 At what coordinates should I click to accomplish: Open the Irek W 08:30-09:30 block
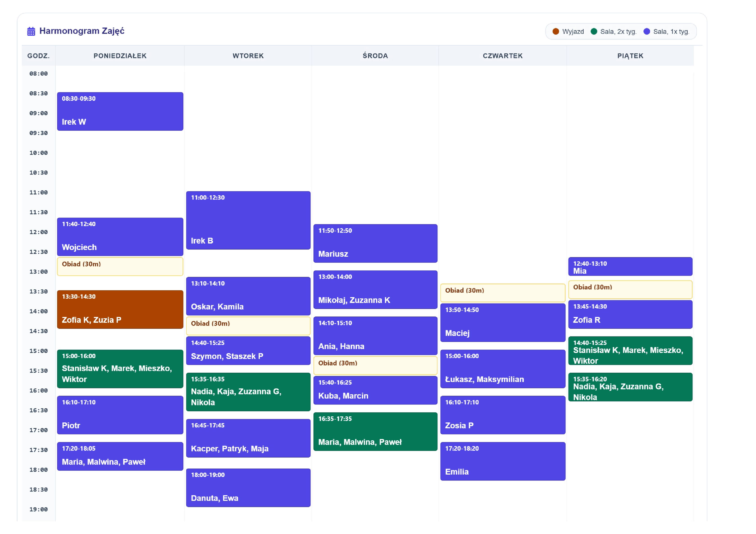120,111
